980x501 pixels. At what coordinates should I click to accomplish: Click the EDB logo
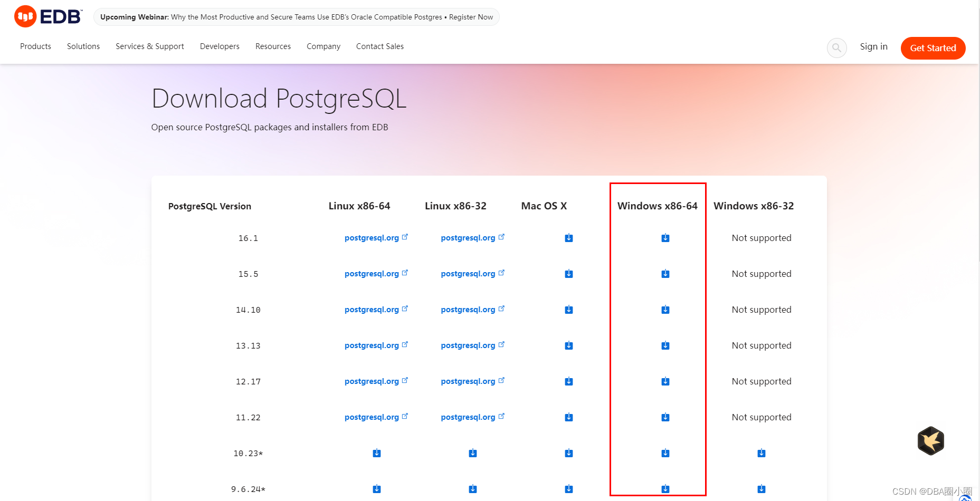coord(49,16)
